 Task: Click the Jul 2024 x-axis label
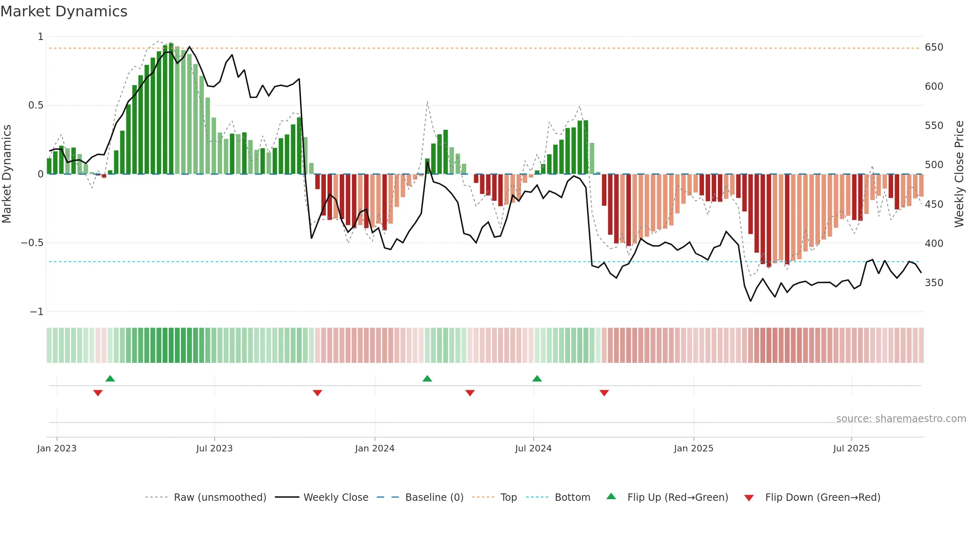(533, 448)
